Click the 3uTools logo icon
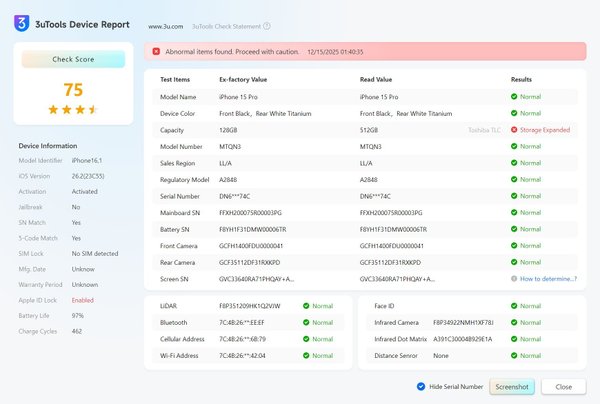Viewport: 600px width, 404px height. tap(21, 23)
